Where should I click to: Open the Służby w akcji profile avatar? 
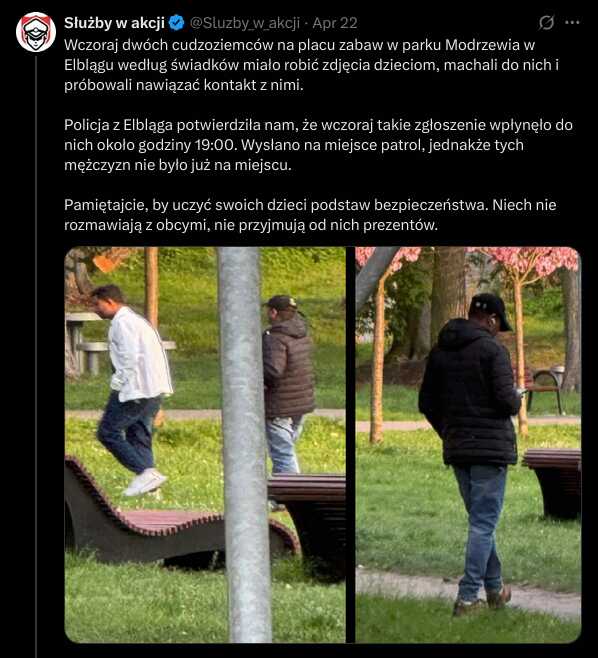(36, 32)
